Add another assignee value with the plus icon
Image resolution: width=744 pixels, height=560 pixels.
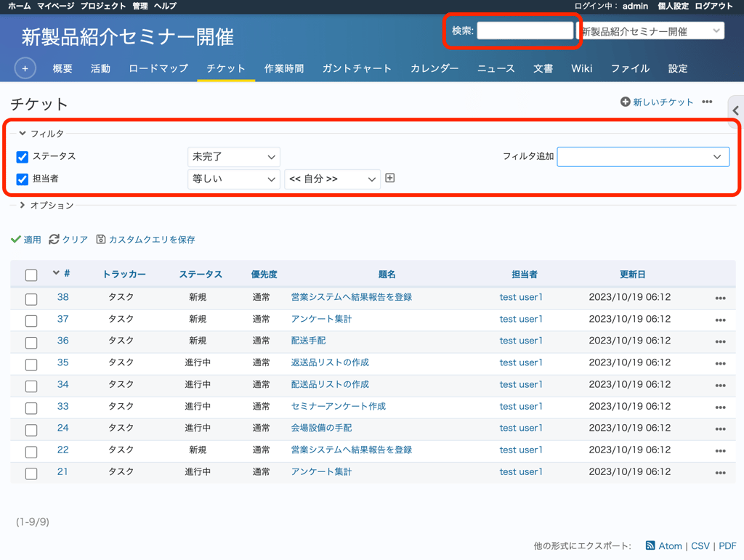coord(389,177)
